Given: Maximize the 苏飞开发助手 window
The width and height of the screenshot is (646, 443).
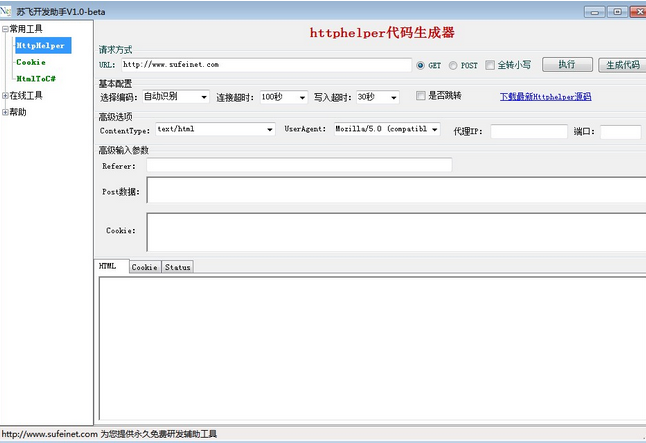Looking at the screenshot, I should (617, 12).
